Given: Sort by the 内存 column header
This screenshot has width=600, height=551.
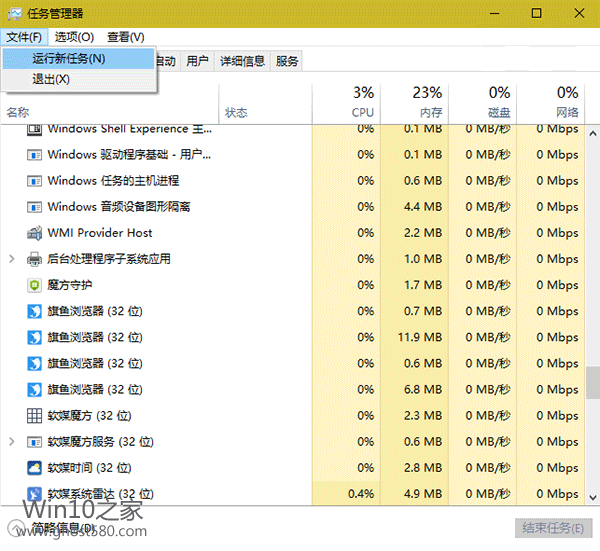Looking at the screenshot, I should (x=414, y=104).
